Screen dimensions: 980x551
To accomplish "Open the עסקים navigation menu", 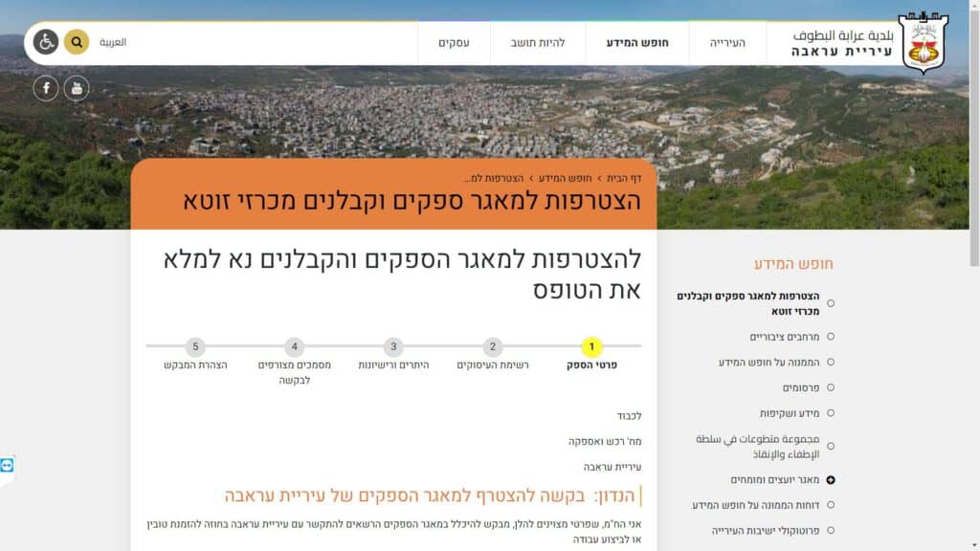I will (454, 43).
